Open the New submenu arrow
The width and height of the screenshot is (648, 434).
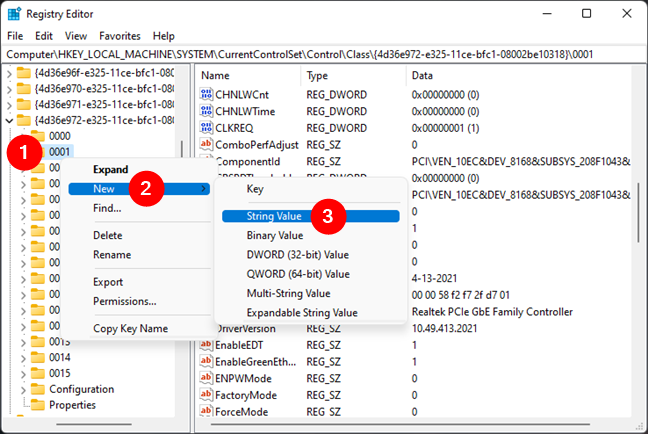[x=203, y=188]
